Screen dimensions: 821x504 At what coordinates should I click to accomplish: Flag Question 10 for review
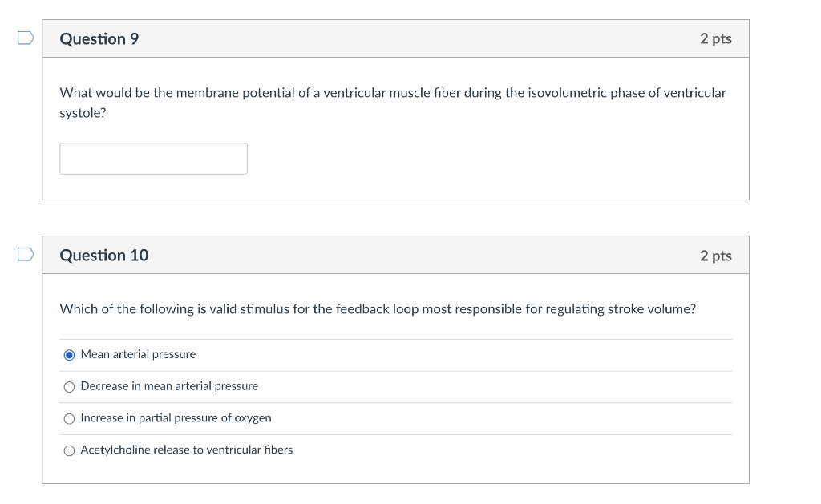coord(26,255)
